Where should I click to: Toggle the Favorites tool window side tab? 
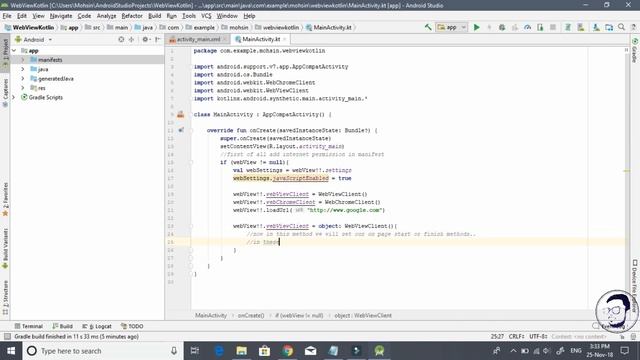pos(5,199)
